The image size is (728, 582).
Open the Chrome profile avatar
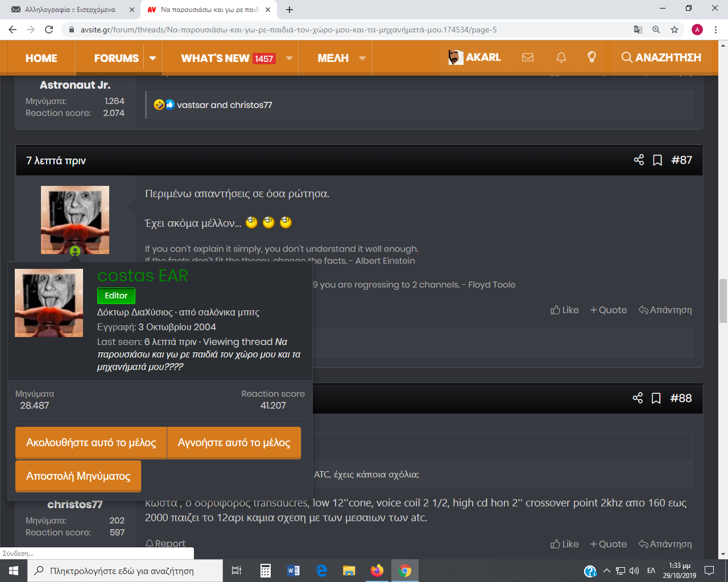pyautogui.click(x=697, y=30)
